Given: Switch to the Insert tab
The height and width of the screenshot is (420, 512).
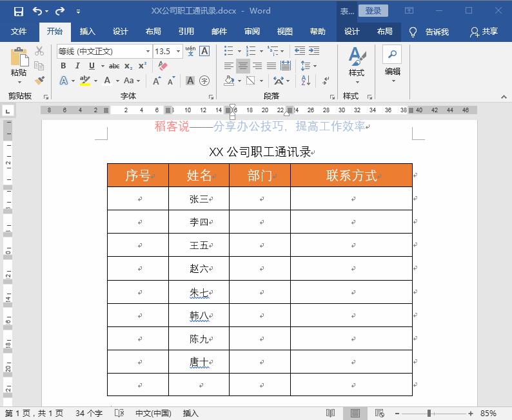Looking at the screenshot, I should (88, 32).
